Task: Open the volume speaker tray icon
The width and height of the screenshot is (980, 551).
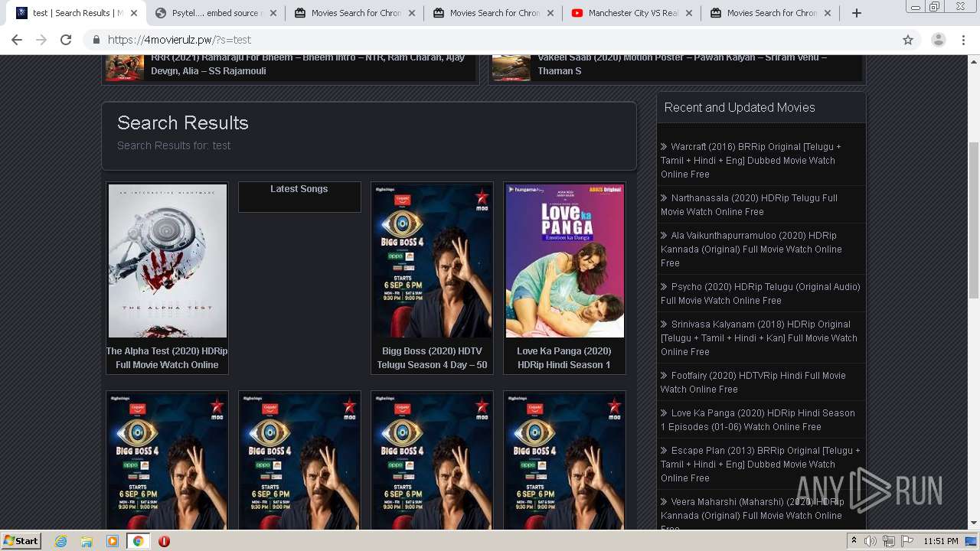Action: (x=871, y=541)
